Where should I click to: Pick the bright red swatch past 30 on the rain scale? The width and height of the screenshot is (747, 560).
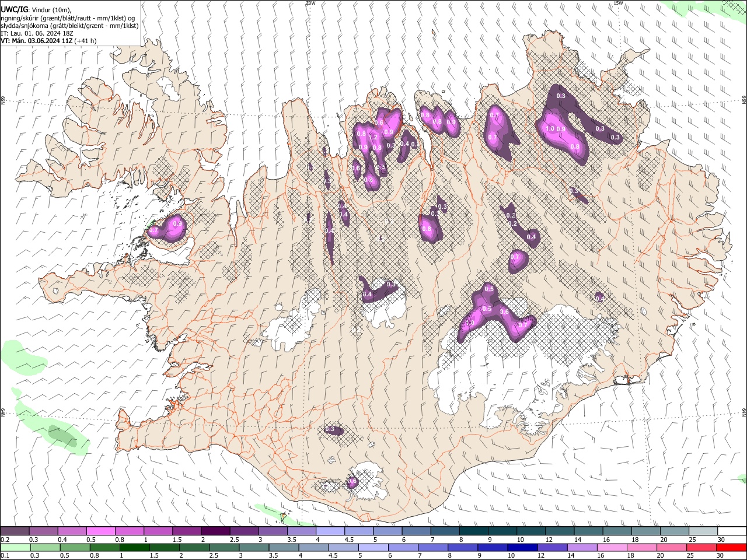coord(732,547)
